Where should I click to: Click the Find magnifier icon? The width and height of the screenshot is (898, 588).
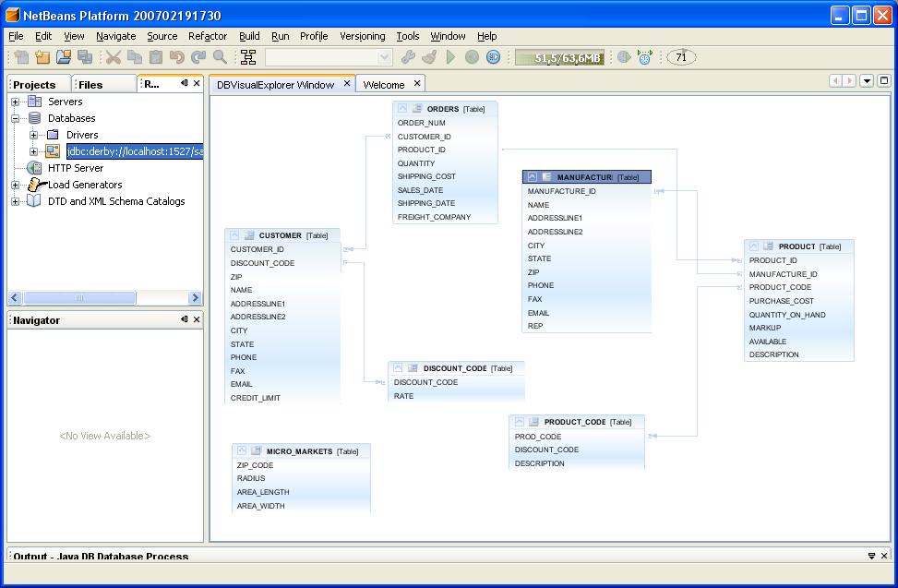220,56
